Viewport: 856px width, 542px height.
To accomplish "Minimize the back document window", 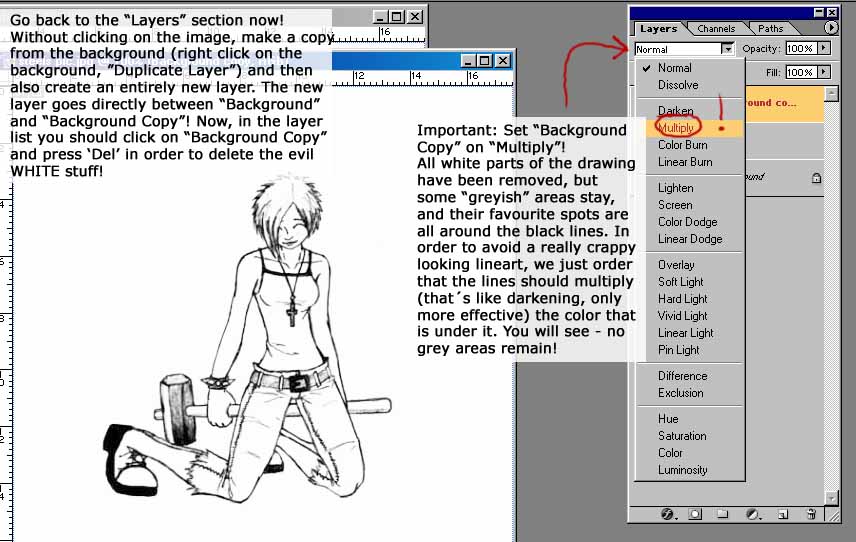I will [x=380, y=17].
